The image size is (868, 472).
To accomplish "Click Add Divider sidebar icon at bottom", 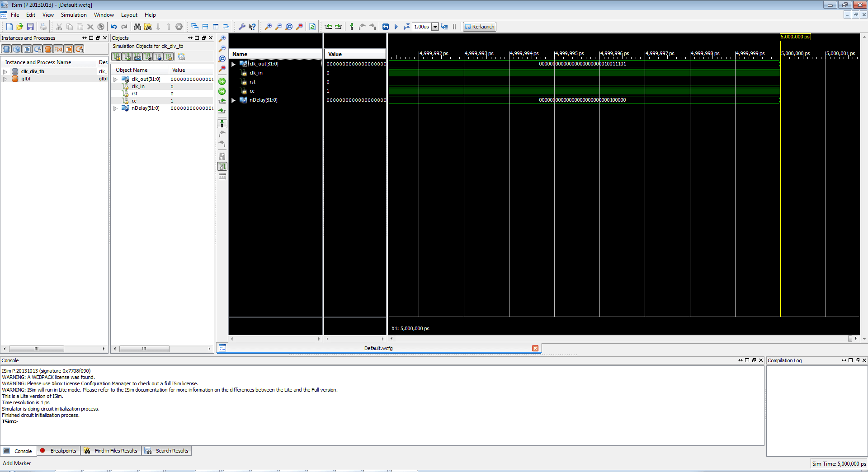I will (x=222, y=177).
